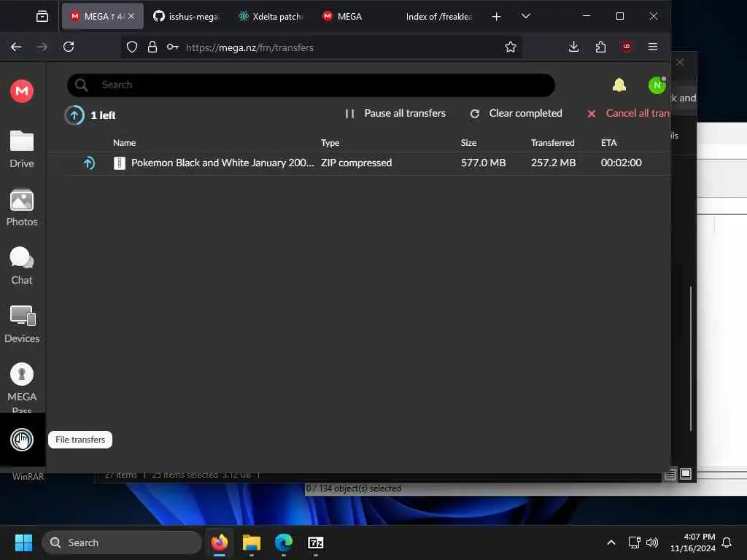This screenshot has width=747, height=560.
Task: Open Drive in MEGA sidebar
Action: [22, 149]
